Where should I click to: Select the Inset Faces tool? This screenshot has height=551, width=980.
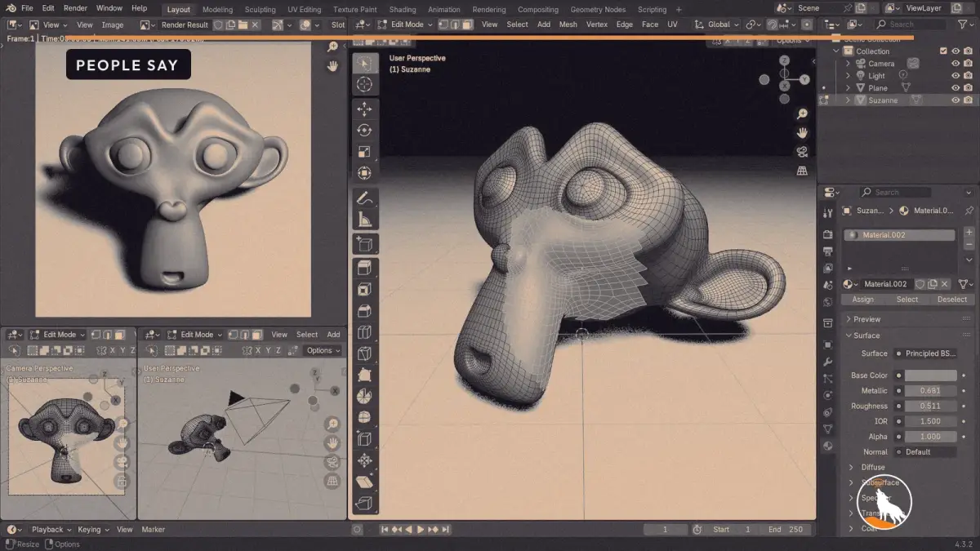(x=365, y=290)
